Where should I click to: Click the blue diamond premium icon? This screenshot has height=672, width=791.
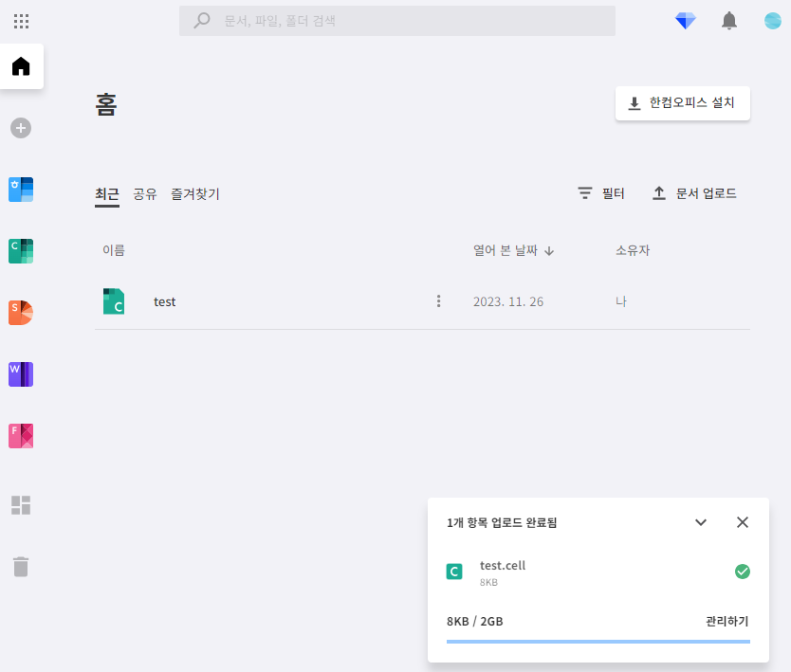pos(685,21)
